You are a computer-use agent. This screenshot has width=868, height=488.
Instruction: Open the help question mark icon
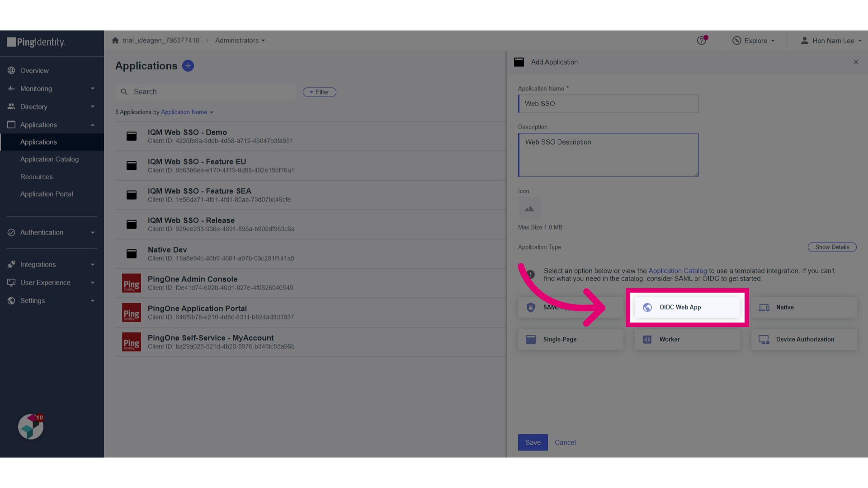click(702, 41)
